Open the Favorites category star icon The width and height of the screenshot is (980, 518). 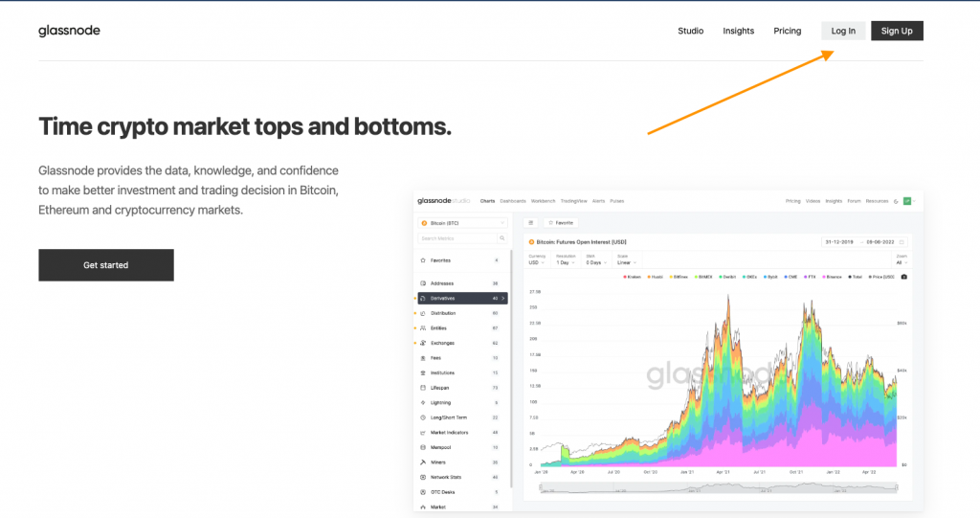coord(423,260)
